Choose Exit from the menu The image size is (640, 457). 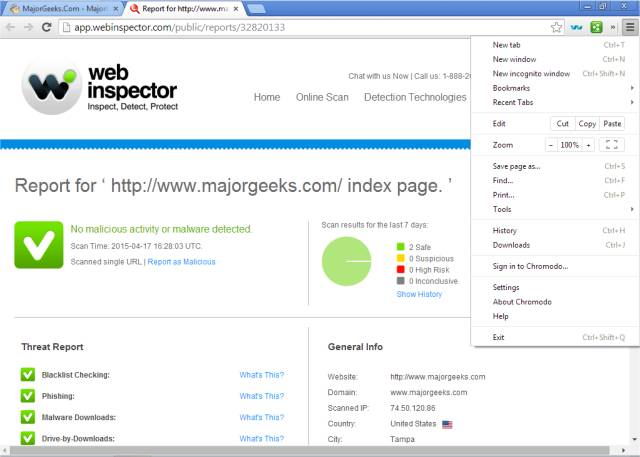(555, 337)
